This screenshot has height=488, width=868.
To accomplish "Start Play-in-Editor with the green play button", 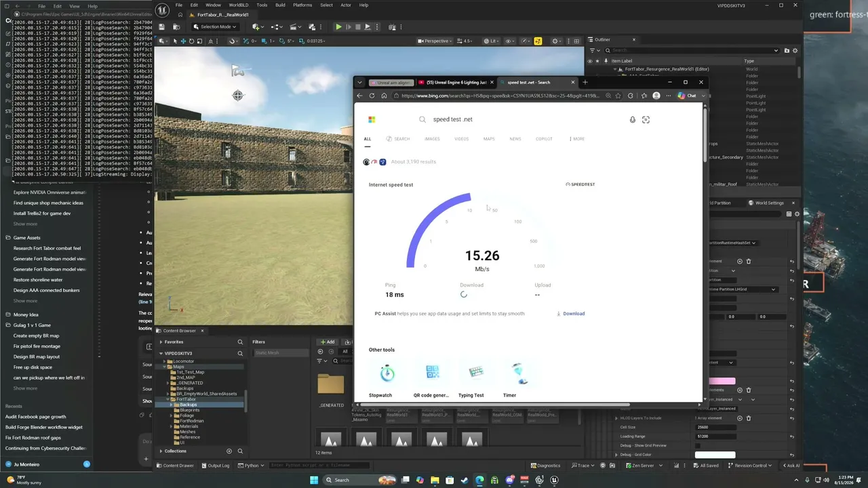I will click(338, 27).
